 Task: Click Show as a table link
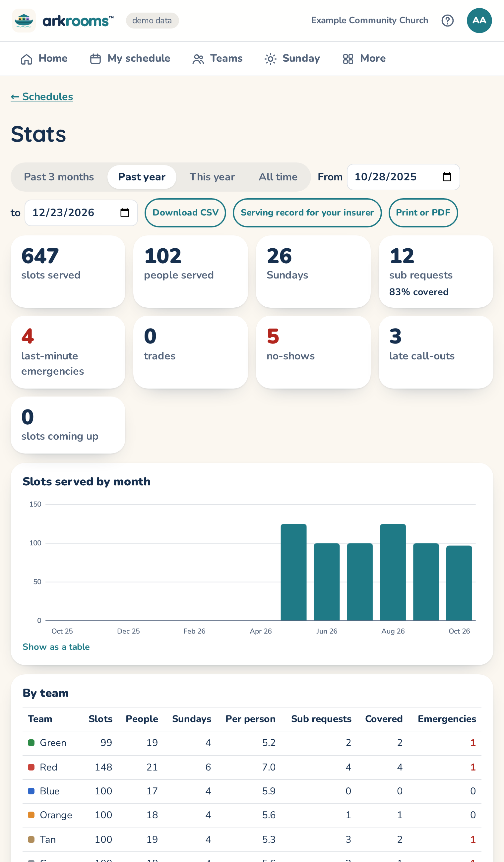[x=56, y=647]
